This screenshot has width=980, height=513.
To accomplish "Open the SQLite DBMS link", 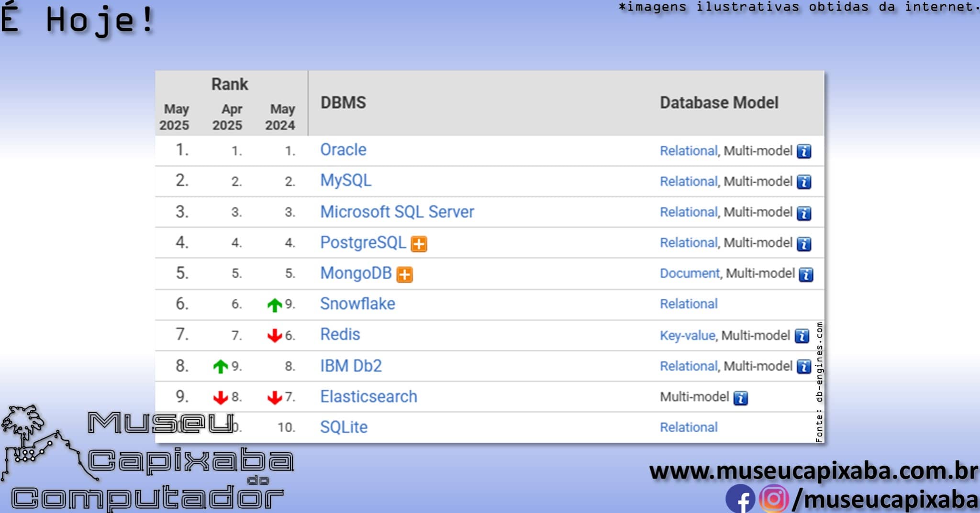I will point(344,427).
